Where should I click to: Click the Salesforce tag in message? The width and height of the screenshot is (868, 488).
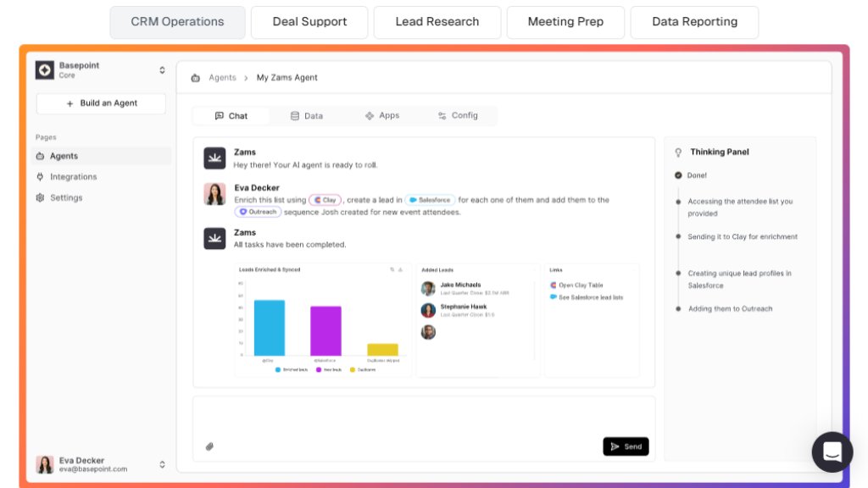click(430, 200)
